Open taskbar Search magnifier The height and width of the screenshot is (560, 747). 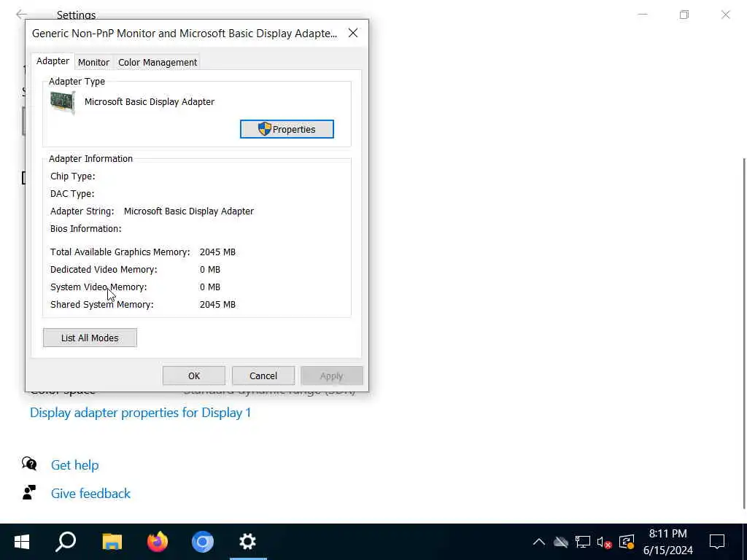tap(66, 542)
